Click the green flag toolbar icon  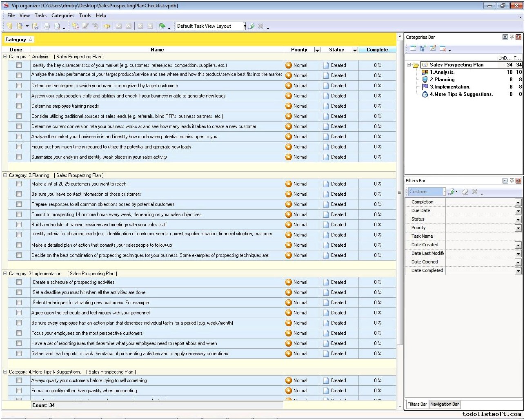162,26
